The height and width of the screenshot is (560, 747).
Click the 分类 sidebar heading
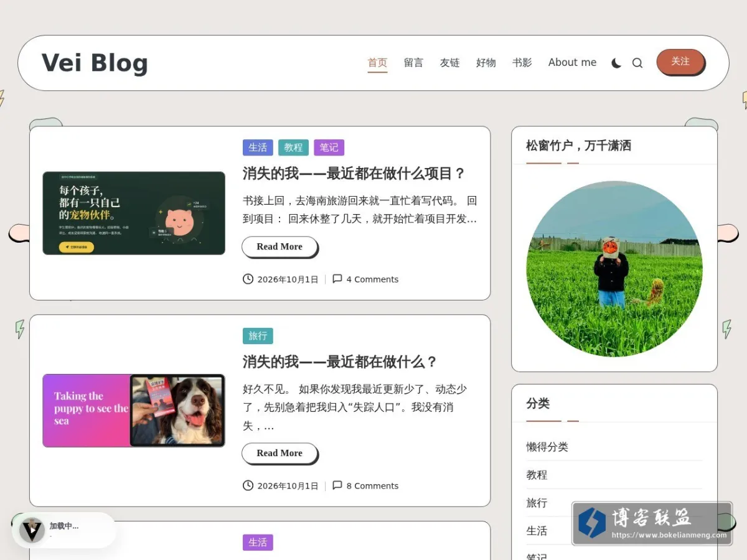tap(538, 403)
